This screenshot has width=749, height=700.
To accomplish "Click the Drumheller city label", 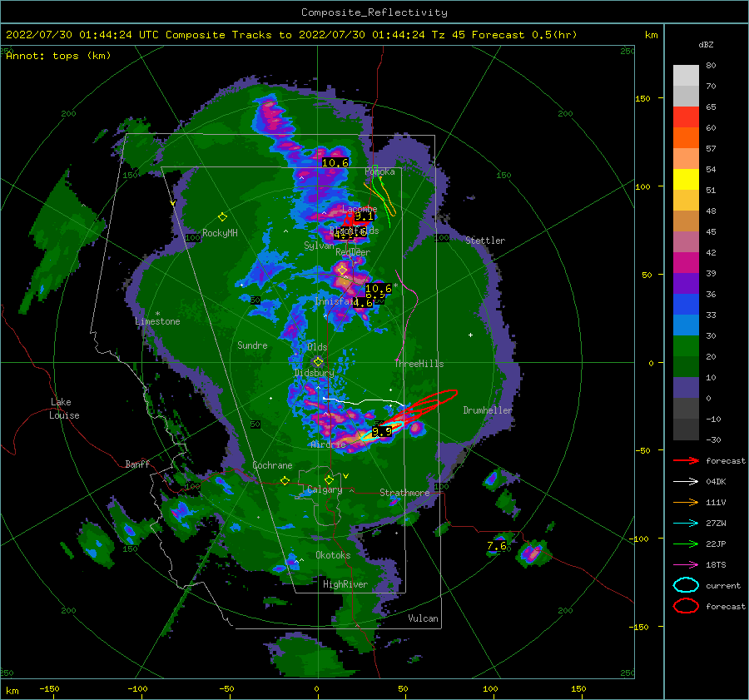I will [488, 410].
